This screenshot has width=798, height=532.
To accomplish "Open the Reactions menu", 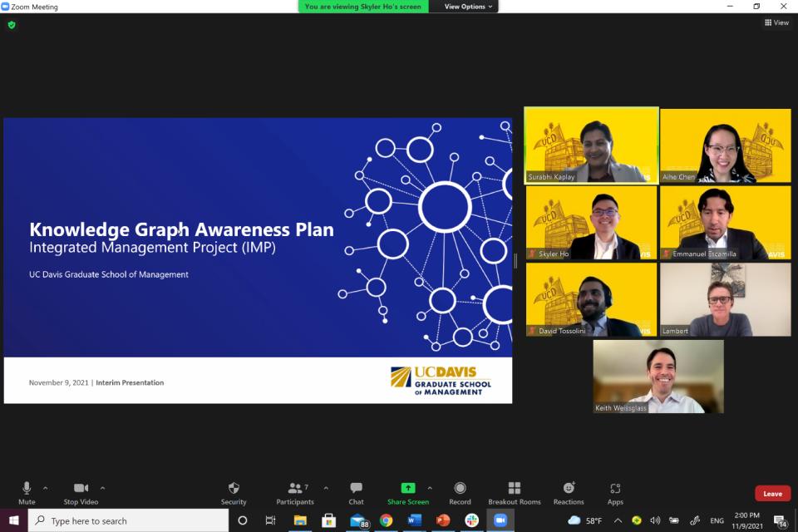I will pyautogui.click(x=569, y=491).
